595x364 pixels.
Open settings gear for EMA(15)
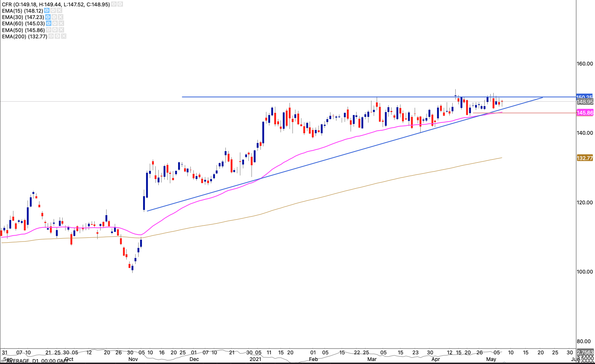click(53, 11)
